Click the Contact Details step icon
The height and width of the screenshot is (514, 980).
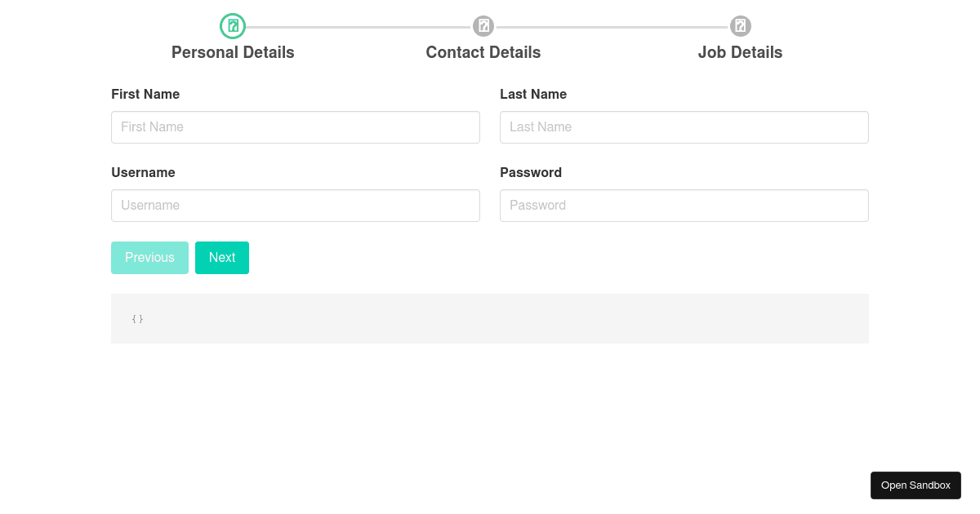[483, 26]
